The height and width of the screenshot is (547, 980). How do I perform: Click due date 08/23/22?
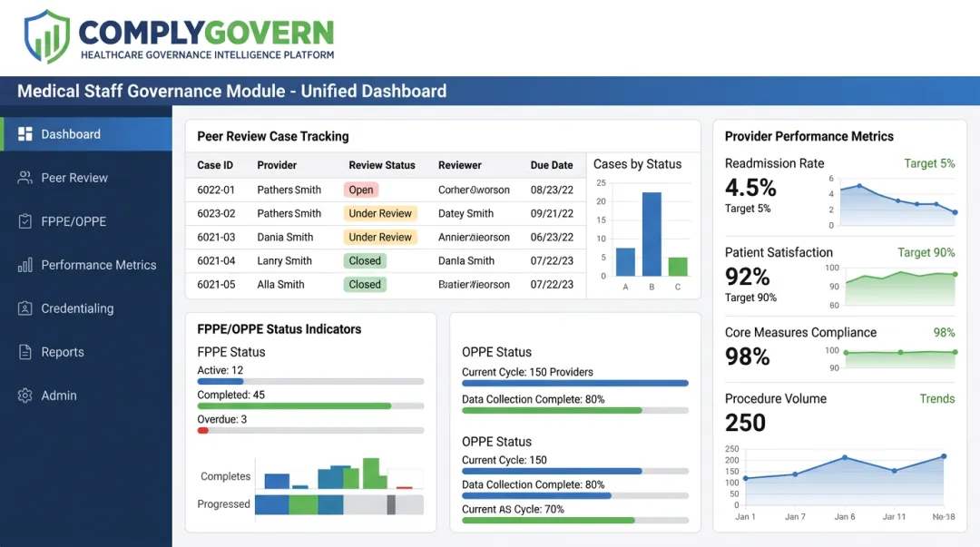pyautogui.click(x=552, y=190)
